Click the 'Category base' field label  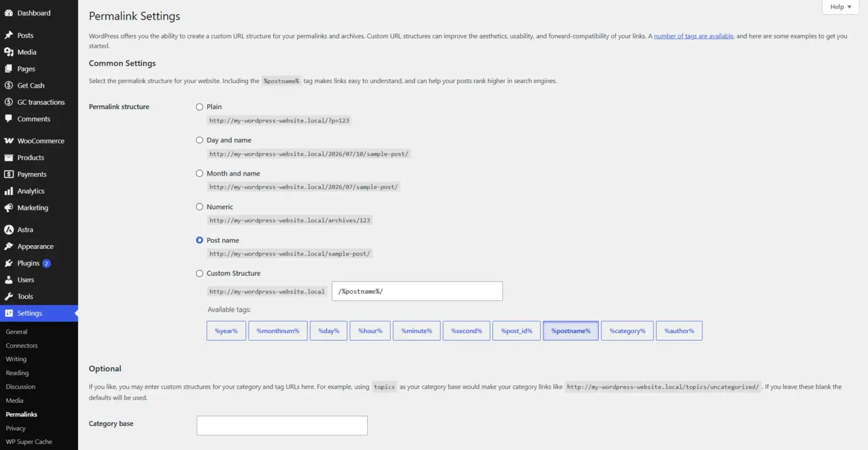(111, 424)
